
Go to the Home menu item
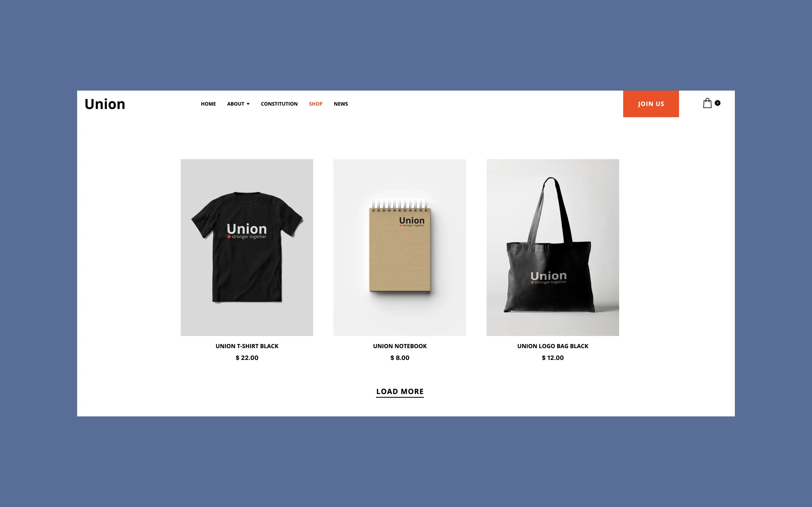[x=208, y=104]
